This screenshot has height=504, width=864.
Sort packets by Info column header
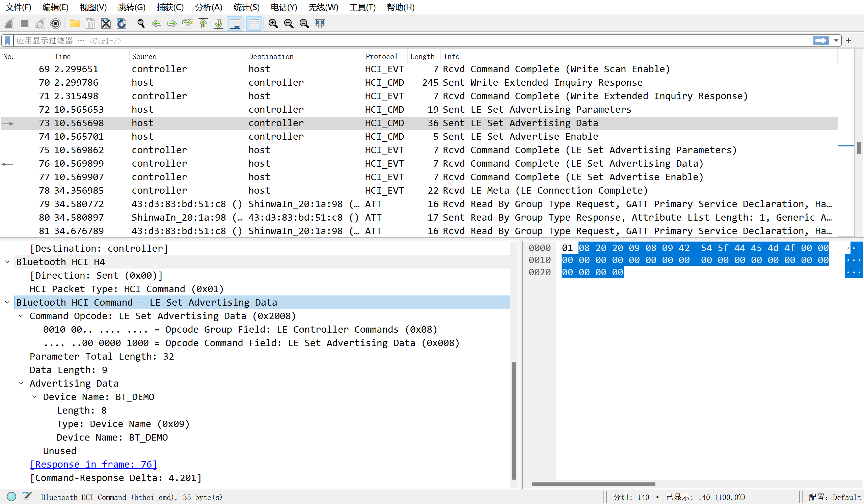[639, 56]
